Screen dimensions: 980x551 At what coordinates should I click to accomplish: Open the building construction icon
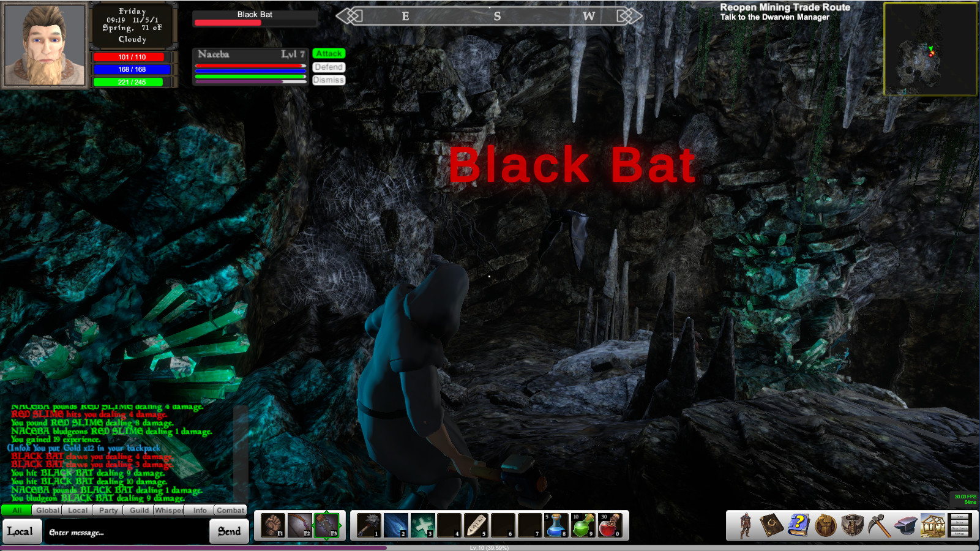click(932, 525)
